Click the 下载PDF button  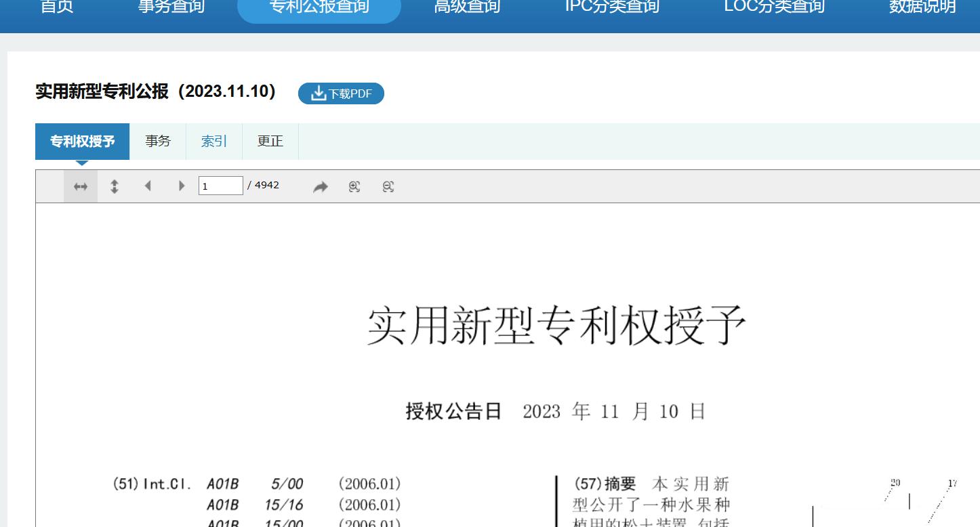(x=341, y=93)
